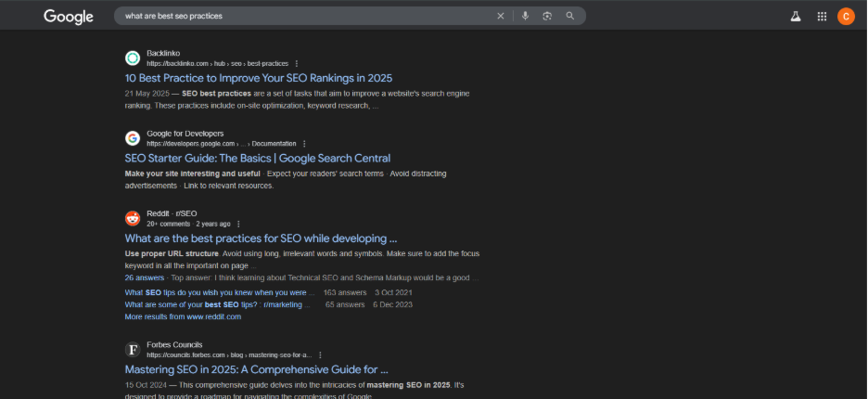The image size is (868, 399).
Task: Open the Google account profile avatar
Action: [x=846, y=16]
